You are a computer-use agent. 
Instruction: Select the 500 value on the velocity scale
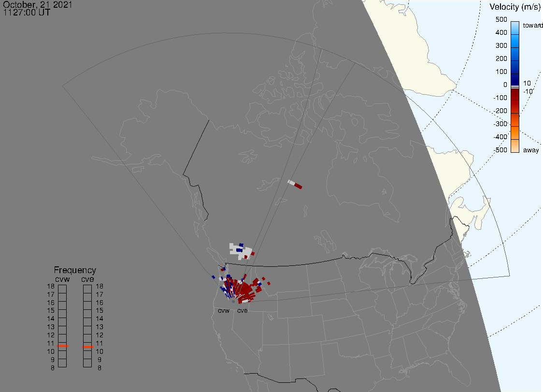[x=501, y=19]
